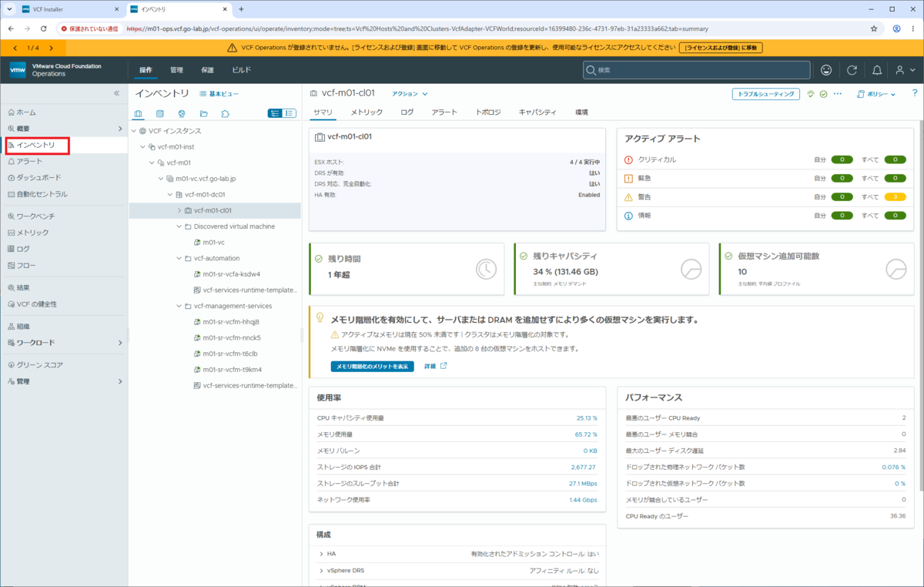Switch to list view toggle
The width and height of the screenshot is (924, 587).
pos(290,113)
